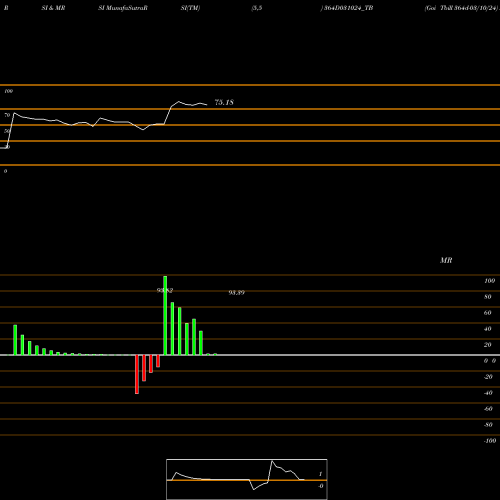
Task: Click the 'SI MunafaSutraR' header text
Action: pyautogui.click(x=123, y=8)
